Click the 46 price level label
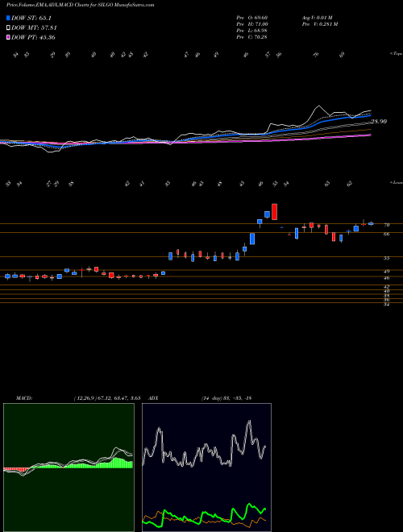This screenshot has width=403, height=532. pyautogui.click(x=386, y=278)
